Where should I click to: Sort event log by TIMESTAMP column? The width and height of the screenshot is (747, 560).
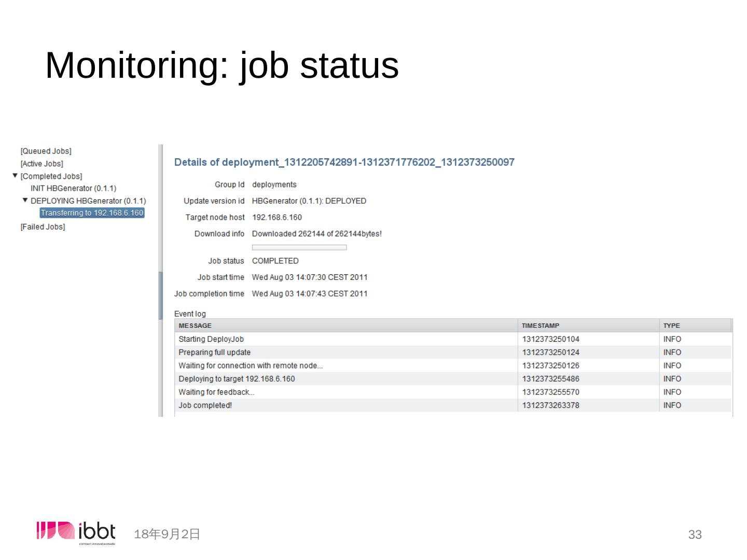pyautogui.click(x=540, y=326)
